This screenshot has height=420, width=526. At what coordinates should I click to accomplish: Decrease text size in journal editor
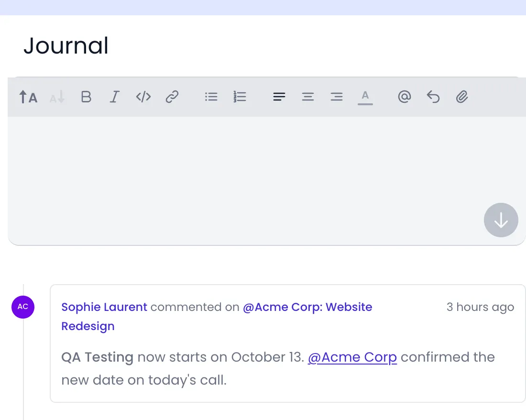pos(57,97)
